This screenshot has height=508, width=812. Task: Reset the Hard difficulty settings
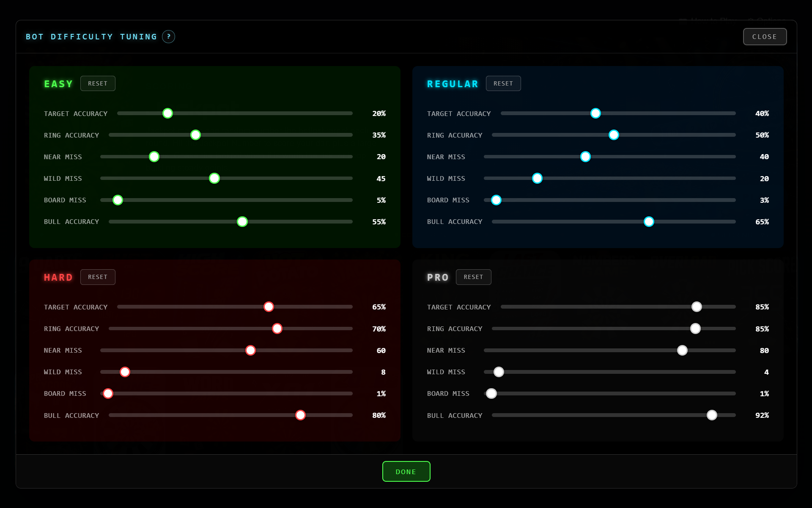pyautogui.click(x=98, y=277)
